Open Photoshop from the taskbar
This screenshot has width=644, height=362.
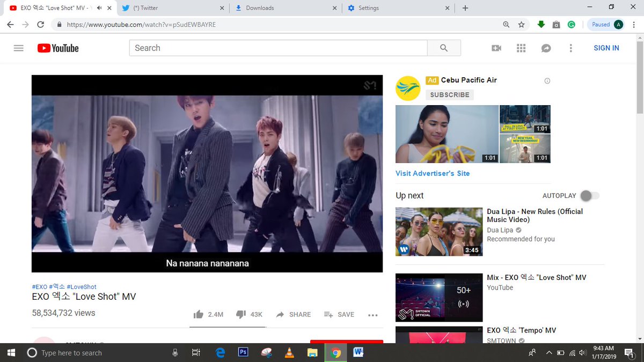pyautogui.click(x=243, y=352)
